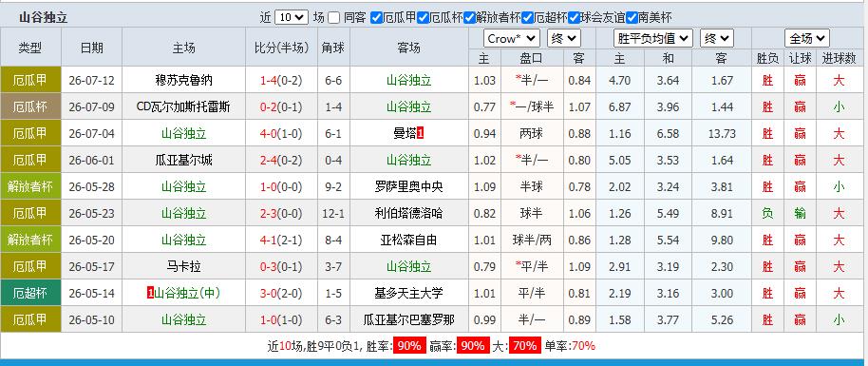Open the 终 dropdown next to Crow*
Viewport: 868px width, 366px height.
(563, 39)
